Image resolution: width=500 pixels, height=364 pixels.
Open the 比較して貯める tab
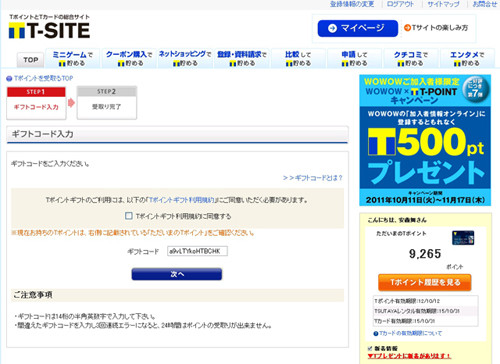point(298,59)
